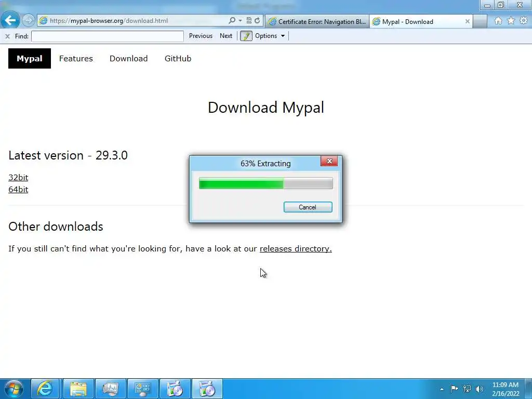
Task: Click the Mypal logo button
Action: click(30, 58)
